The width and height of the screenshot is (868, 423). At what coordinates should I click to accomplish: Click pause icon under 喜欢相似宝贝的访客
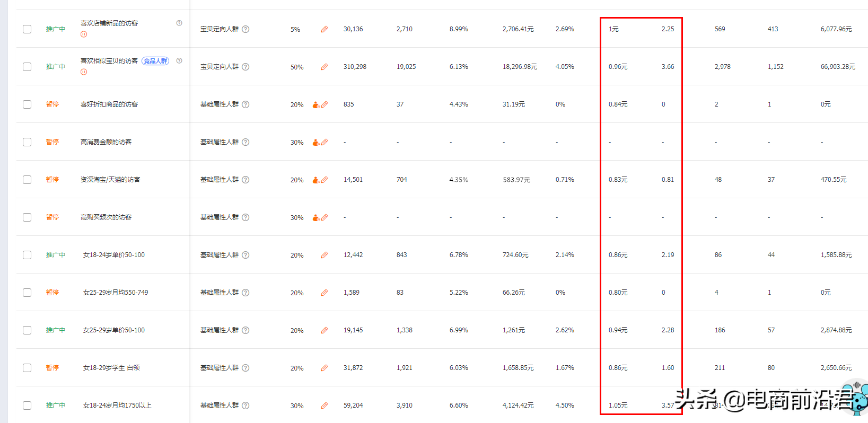tap(84, 72)
